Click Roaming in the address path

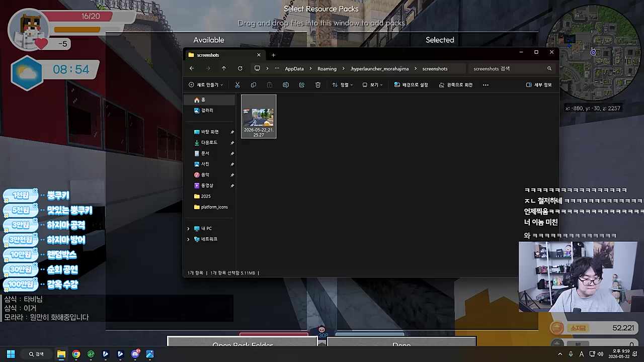[x=327, y=69]
